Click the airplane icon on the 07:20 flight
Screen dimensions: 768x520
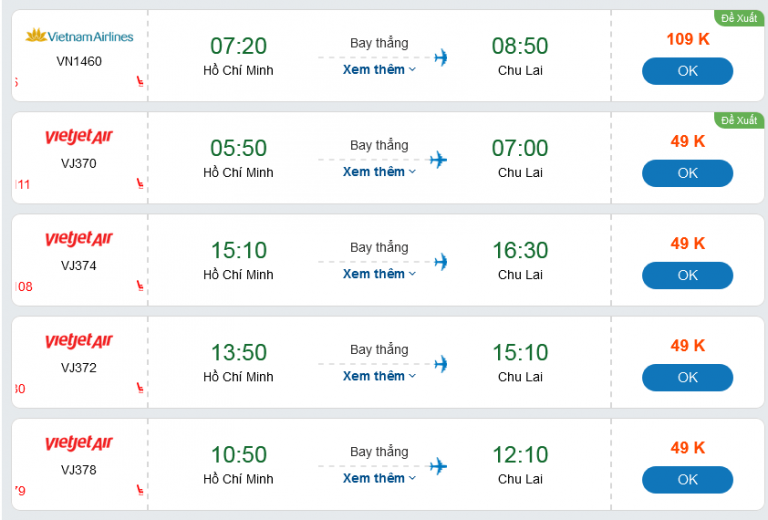(x=440, y=57)
